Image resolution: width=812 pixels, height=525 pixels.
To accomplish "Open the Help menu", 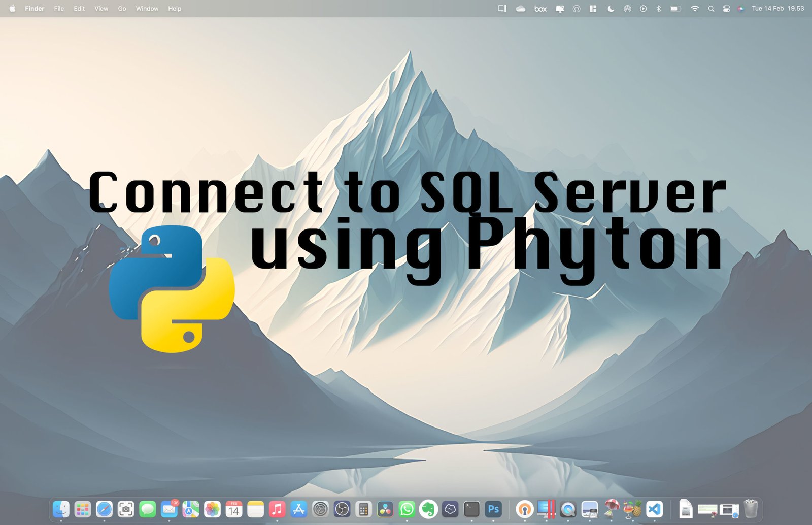I will tap(174, 9).
